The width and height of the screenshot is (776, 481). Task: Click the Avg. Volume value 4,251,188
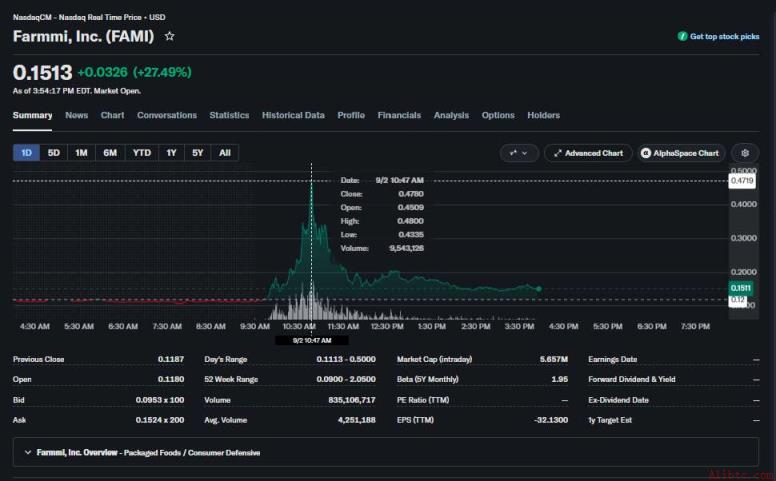(356, 420)
